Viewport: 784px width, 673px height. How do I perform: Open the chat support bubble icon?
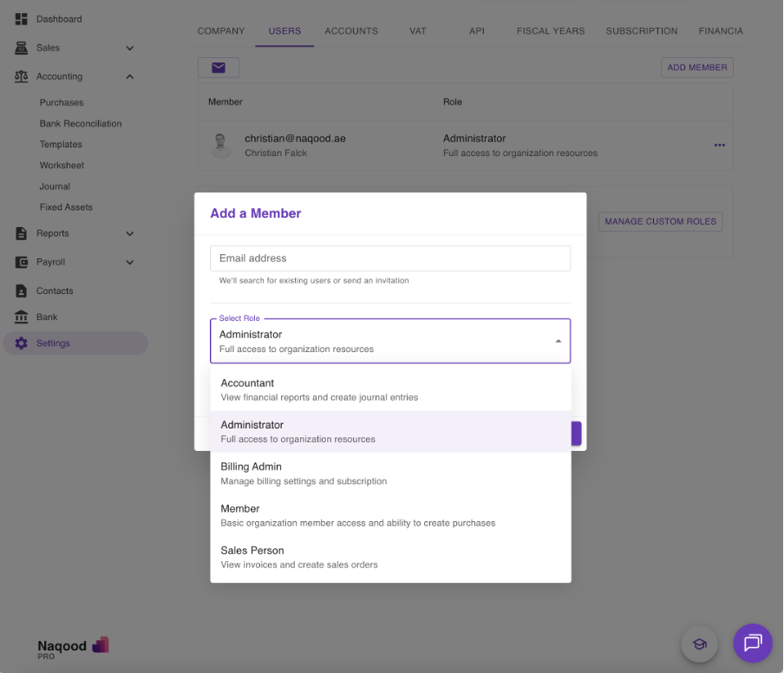(x=752, y=643)
